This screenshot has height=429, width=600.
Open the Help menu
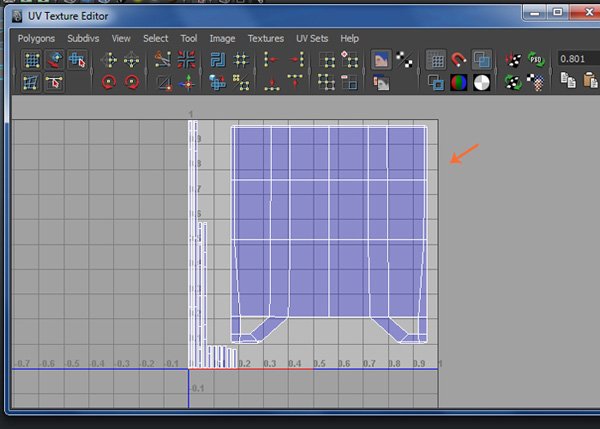click(349, 38)
